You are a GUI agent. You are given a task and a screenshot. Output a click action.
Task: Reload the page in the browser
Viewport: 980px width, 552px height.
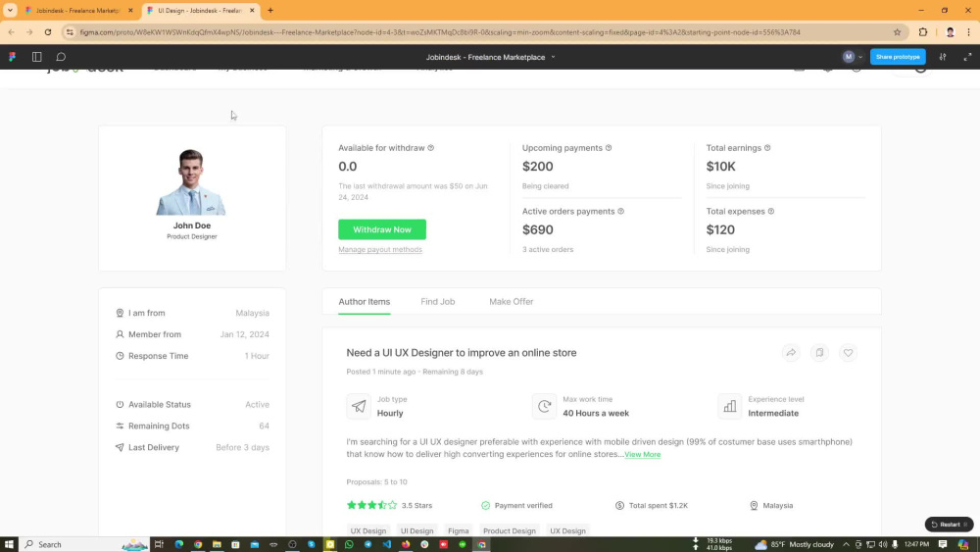pyautogui.click(x=47, y=32)
